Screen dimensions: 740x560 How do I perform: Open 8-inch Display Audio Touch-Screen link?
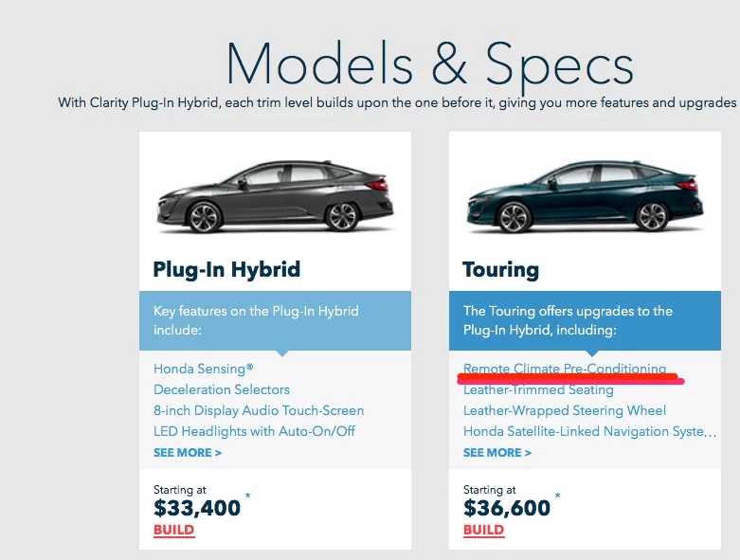tap(259, 410)
